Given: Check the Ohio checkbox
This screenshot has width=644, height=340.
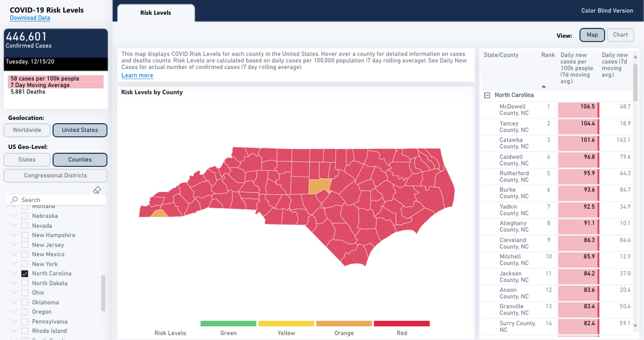Looking at the screenshot, I should [24, 292].
